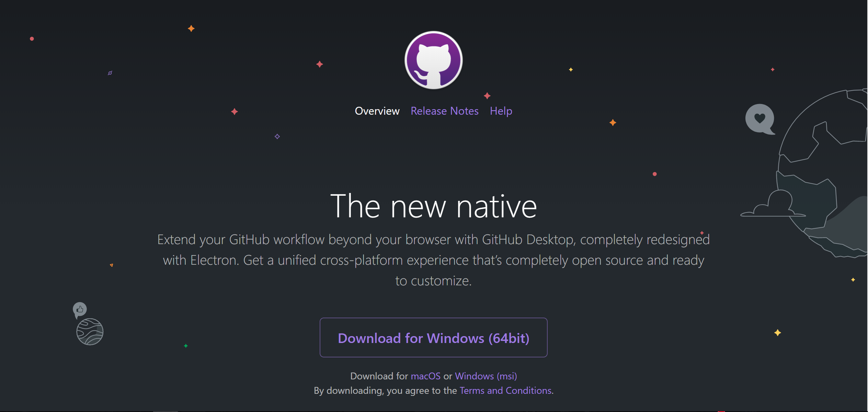Open the Help page

pos(501,111)
